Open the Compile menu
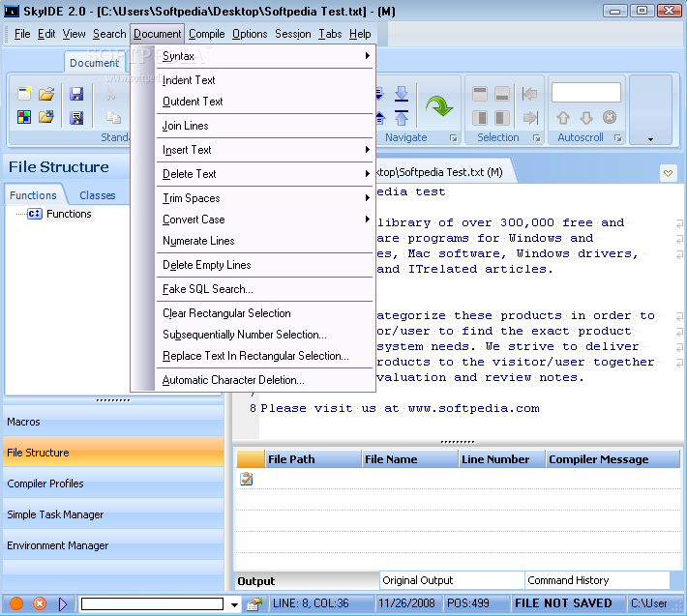 click(206, 34)
